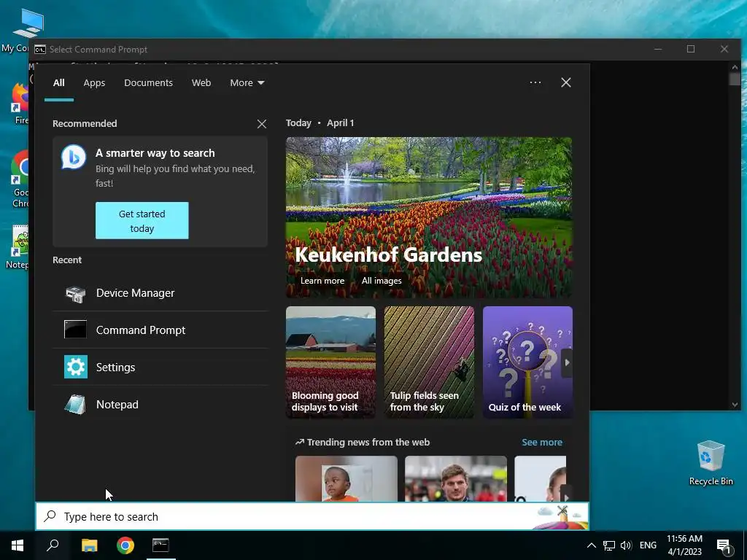
Task: Open the search panel options ellipsis
Action: 535,82
